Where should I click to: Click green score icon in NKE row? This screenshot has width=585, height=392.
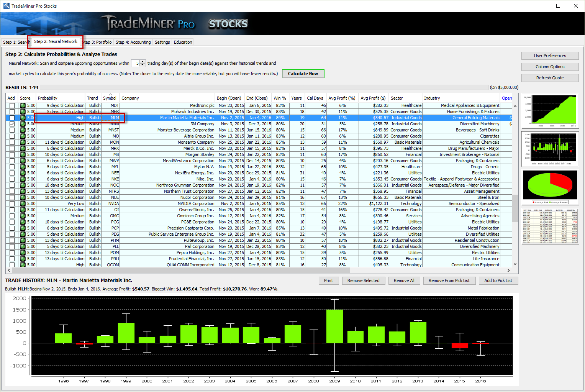click(23, 179)
